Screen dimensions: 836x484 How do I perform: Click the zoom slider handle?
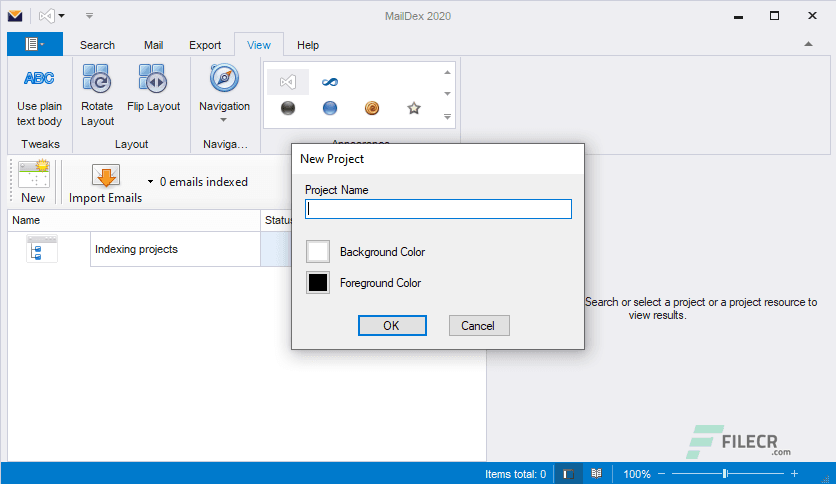point(725,474)
